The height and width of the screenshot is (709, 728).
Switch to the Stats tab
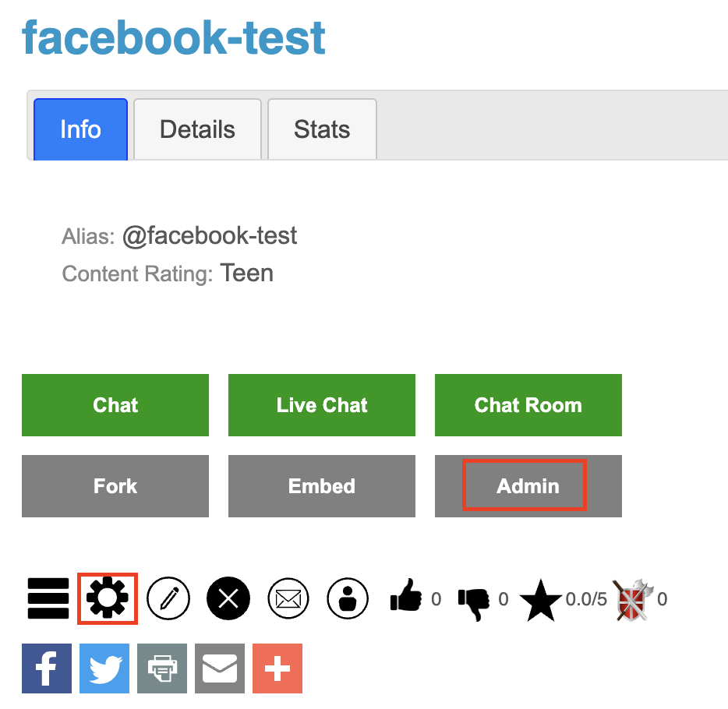(x=322, y=129)
